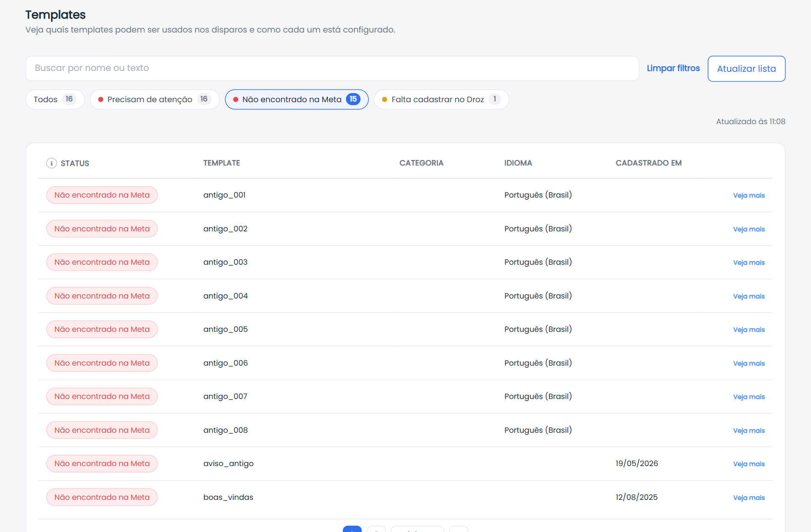Click the count badge 15 on Meta filter
811x532 pixels.
[x=353, y=99]
